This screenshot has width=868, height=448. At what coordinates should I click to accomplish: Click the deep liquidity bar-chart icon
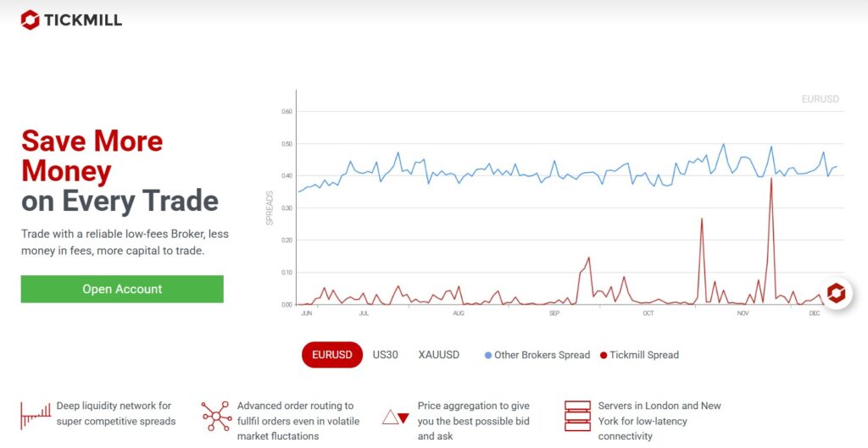pyautogui.click(x=36, y=415)
